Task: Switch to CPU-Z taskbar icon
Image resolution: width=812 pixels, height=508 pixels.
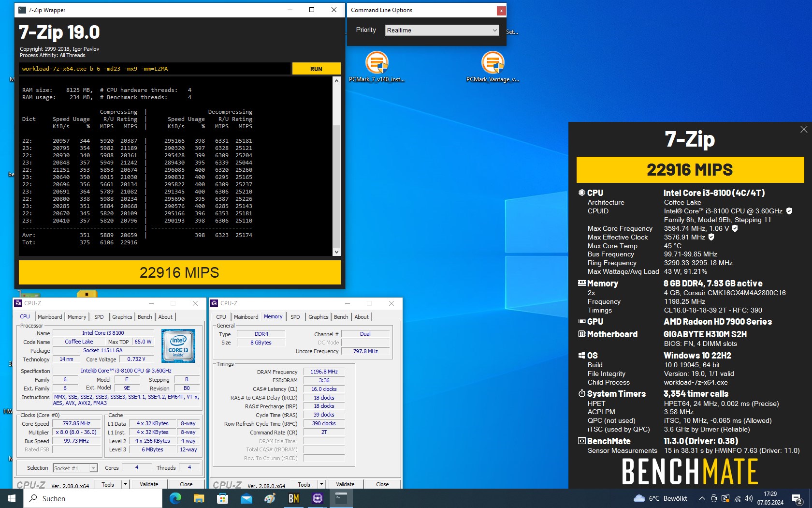Action: pyautogui.click(x=317, y=498)
